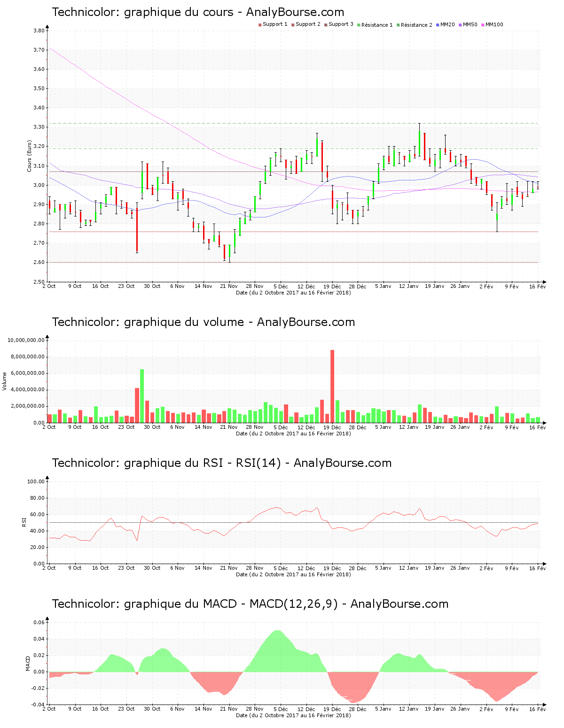Click the '3.30' value on price axis
The height and width of the screenshot is (728, 564).
point(39,127)
